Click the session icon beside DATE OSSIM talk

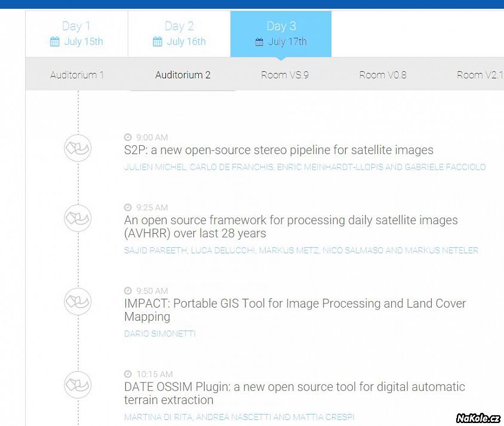pyautogui.click(x=78, y=385)
